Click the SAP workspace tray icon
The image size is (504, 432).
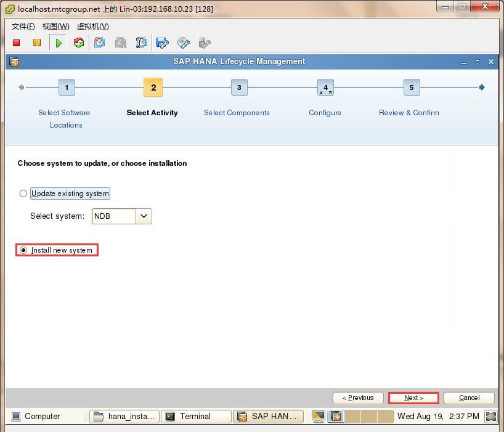tap(336, 416)
